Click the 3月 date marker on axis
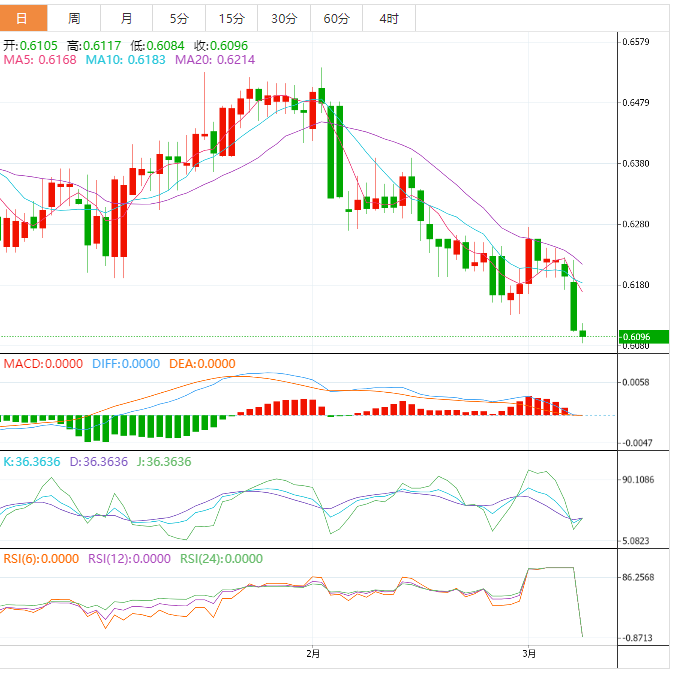This screenshot has height=673, width=674. tap(529, 654)
